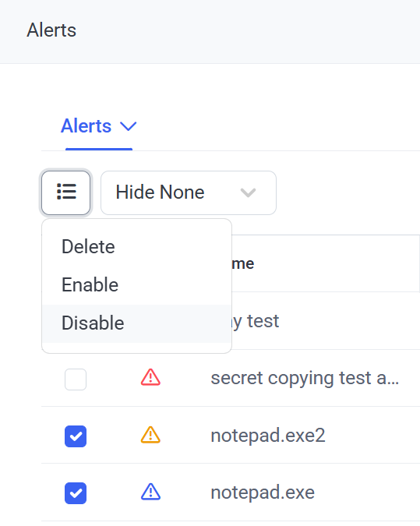Click the Alerts page title in header
Viewport: 420px width, 526px height.
(51, 30)
